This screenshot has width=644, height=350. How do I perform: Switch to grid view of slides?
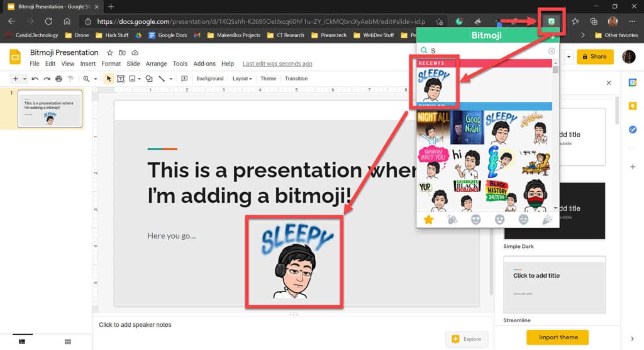pyautogui.click(x=68, y=342)
